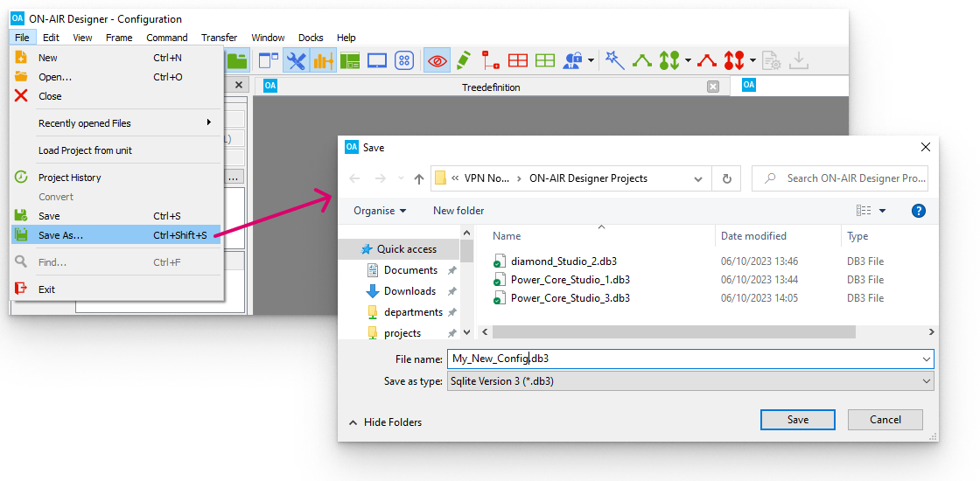Click the green pencil edit icon

[464, 60]
